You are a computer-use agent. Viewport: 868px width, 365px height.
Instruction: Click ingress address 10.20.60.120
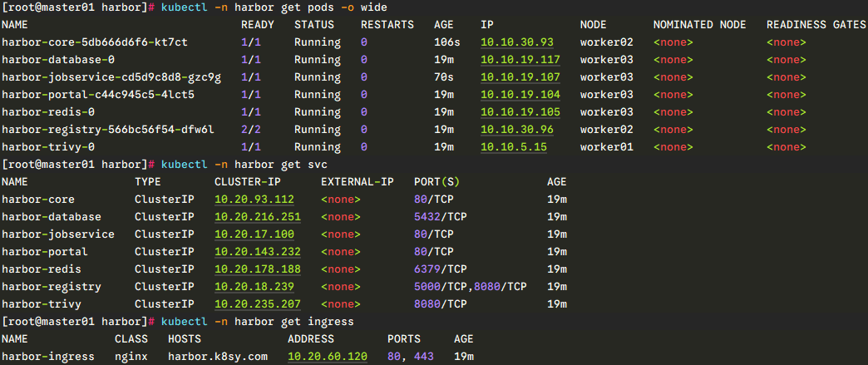tap(327, 357)
